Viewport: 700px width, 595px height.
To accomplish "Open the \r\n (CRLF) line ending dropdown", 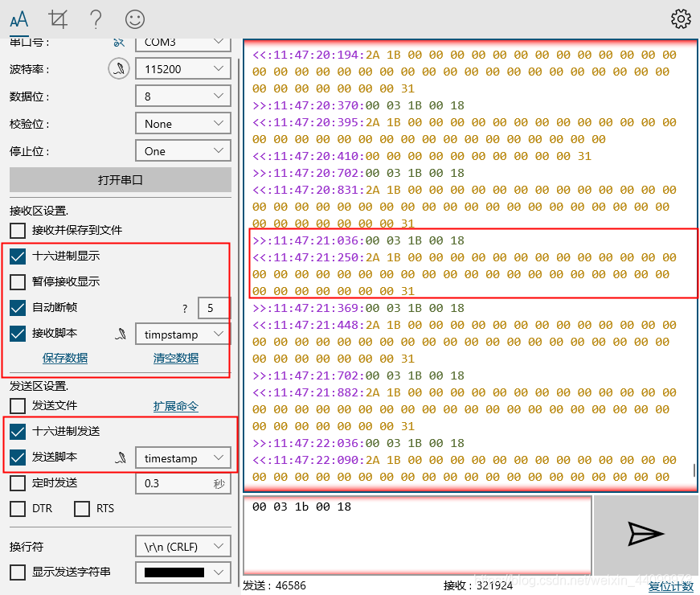I will (x=183, y=546).
